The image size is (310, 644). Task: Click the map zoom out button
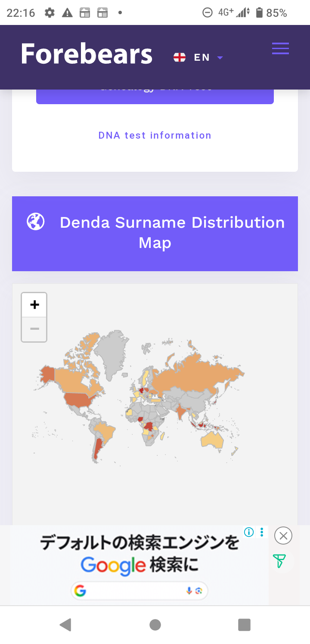(x=34, y=329)
